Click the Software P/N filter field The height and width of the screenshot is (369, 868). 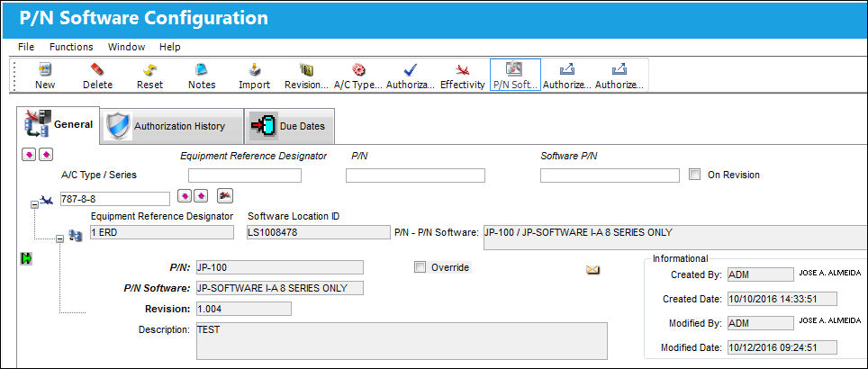610,175
